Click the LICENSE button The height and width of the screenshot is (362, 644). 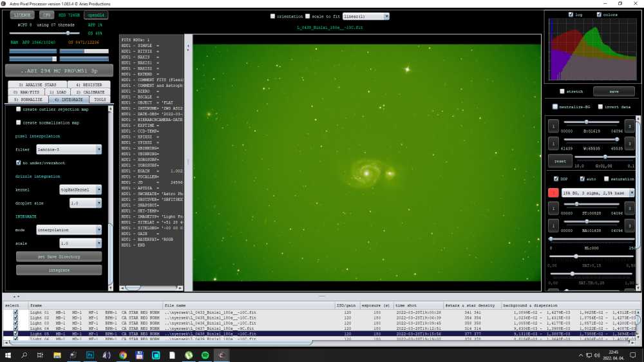22,15
